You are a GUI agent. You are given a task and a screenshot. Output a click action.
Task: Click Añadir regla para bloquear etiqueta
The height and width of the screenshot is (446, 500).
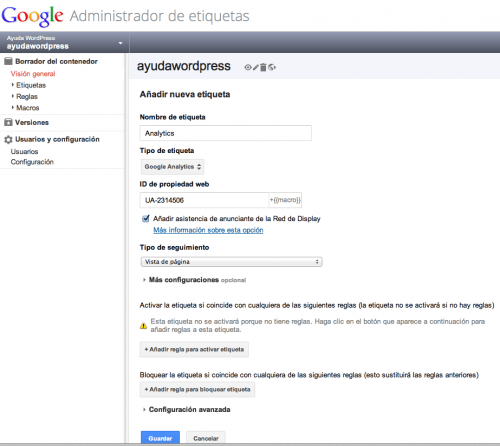[x=197, y=389]
